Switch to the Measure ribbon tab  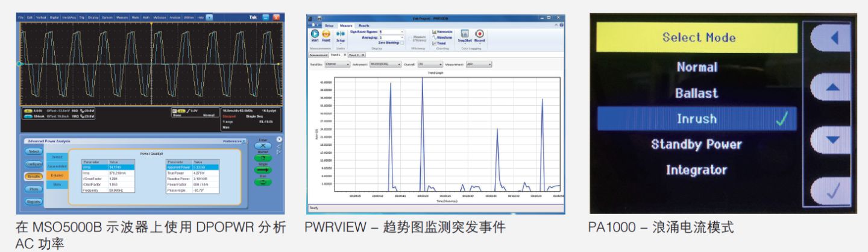click(x=346, y=25)
